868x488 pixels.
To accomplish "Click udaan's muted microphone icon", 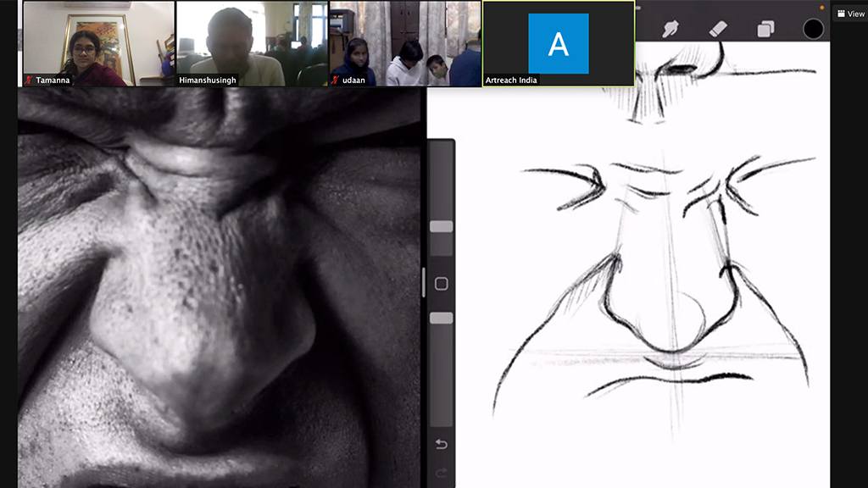I will [x=336, y=80].
